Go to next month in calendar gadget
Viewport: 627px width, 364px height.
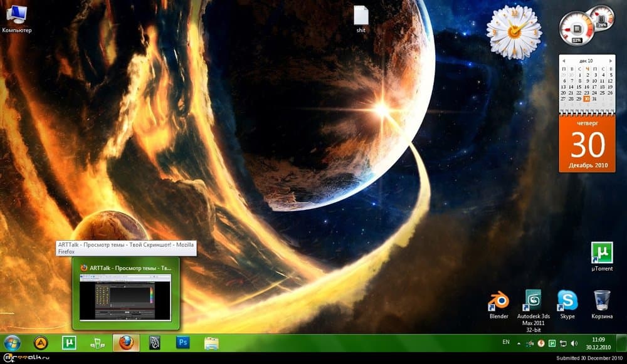pos(611,61)
